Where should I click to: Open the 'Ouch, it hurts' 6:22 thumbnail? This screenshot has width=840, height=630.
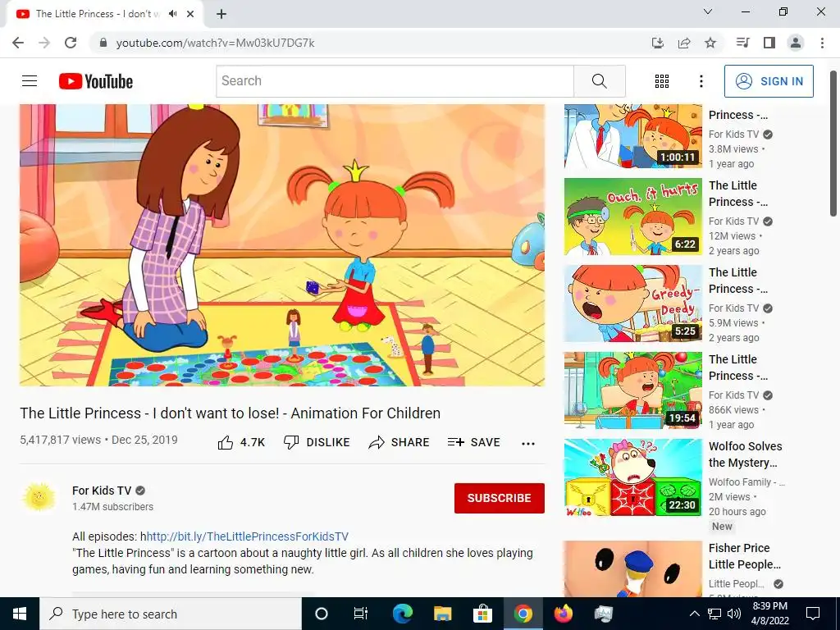tap(632, 217)
